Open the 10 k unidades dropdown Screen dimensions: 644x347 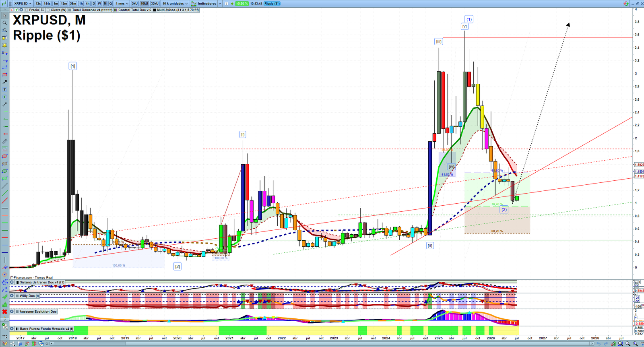click(175, 3)
